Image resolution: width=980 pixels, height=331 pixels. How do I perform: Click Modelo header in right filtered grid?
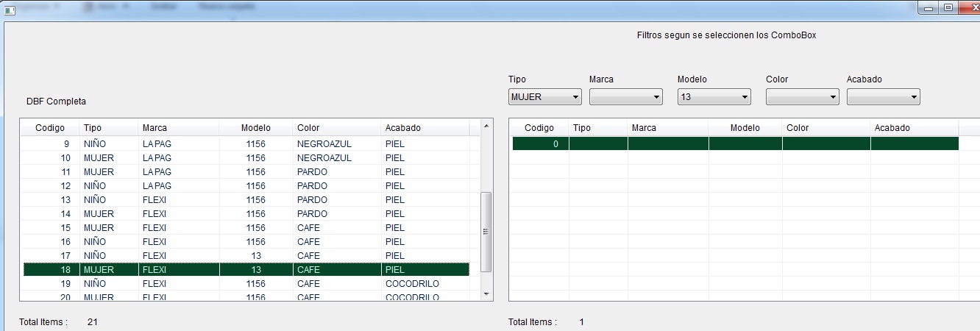[745, 128]
